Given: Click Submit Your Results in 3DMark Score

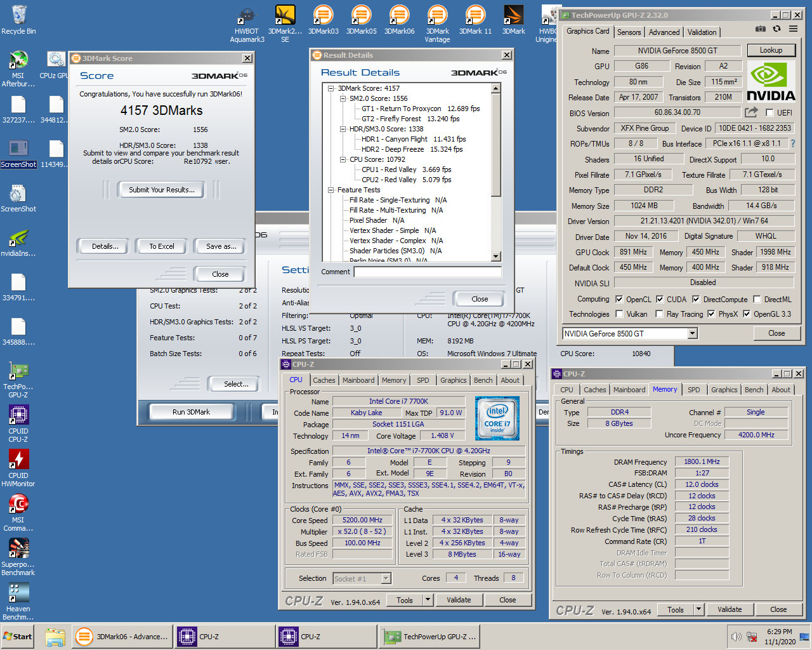Looking at the screenshot, I should [x=162, y=189].
